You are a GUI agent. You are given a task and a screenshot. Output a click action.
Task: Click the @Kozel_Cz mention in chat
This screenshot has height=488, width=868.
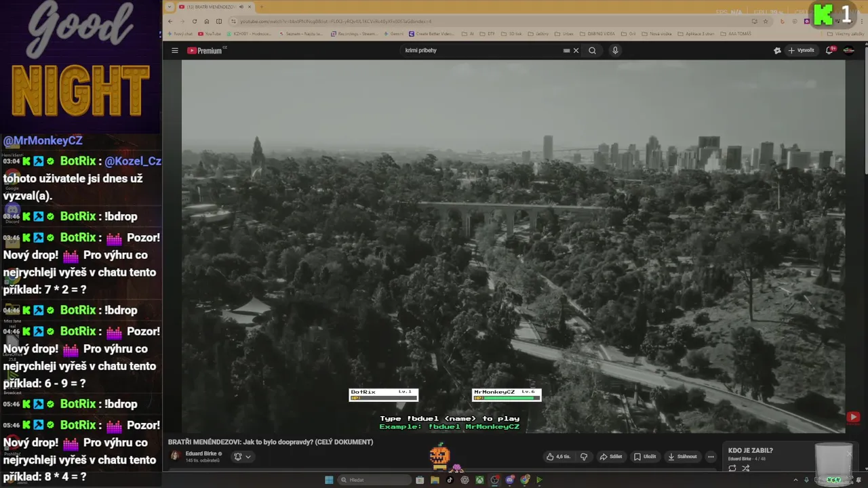(133, 161)
